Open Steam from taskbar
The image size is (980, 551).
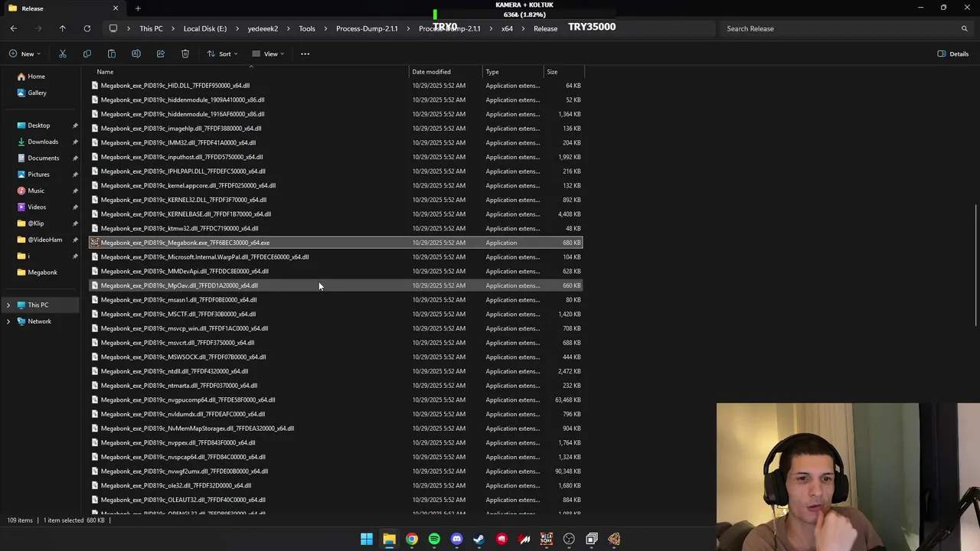[479, 540]
